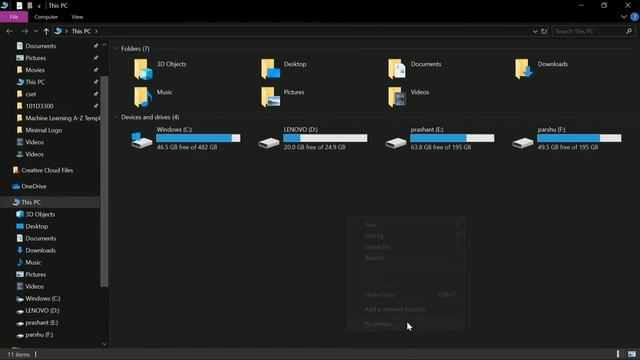Image resolution: width=640 pixels, height=360 pixels.
Task: Open the recent locations dropdown chevron
Action: 36,31
